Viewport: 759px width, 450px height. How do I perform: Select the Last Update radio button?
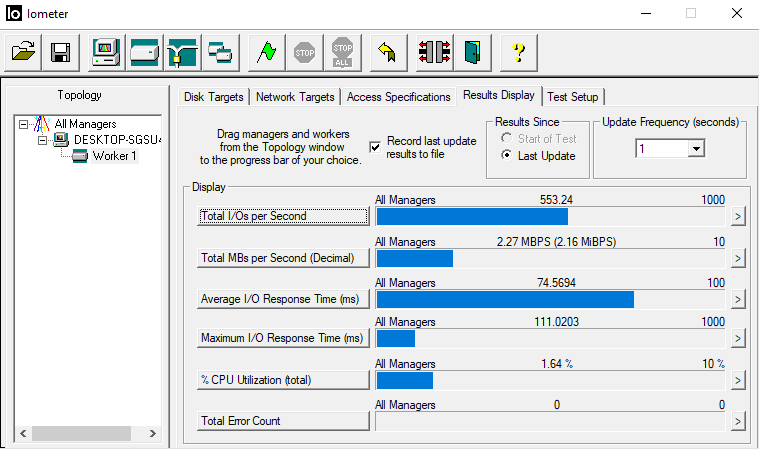(x=506, y=156)
